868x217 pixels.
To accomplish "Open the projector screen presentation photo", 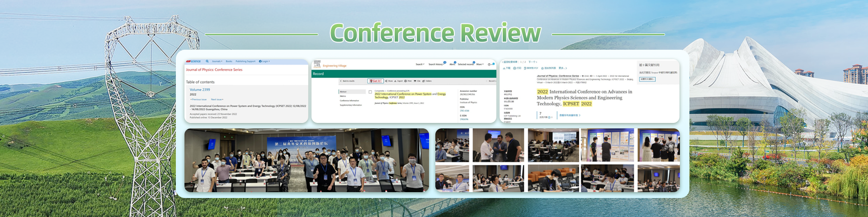I will tap(553, 145).
